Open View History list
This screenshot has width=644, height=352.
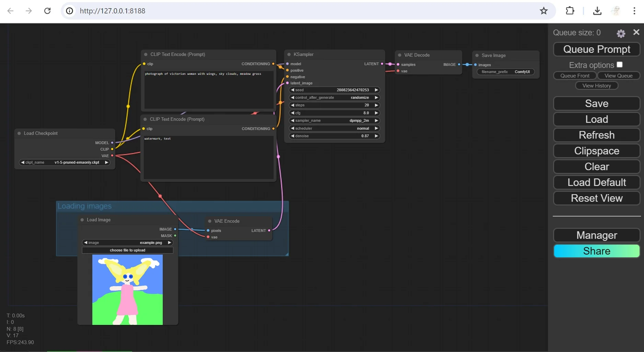pyautogui.click(x=596, y=86)
